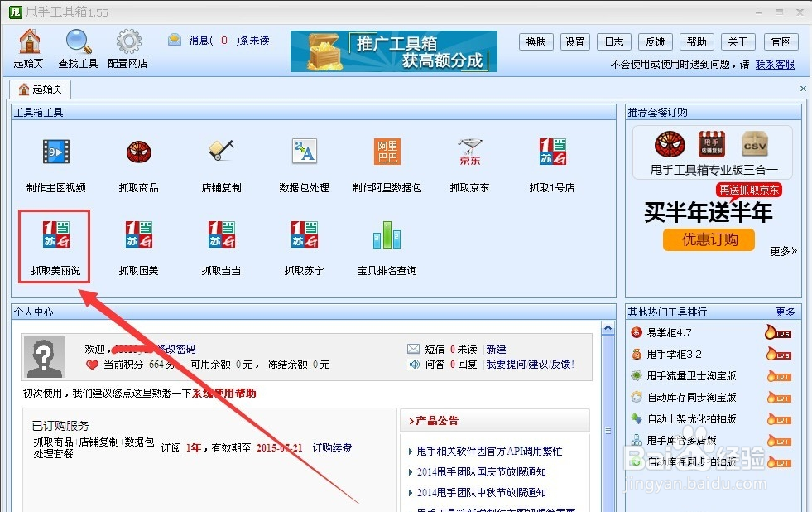Click 更多» in 推荐套餐订购 panel

pyautogui.click(x=783, y=251)
